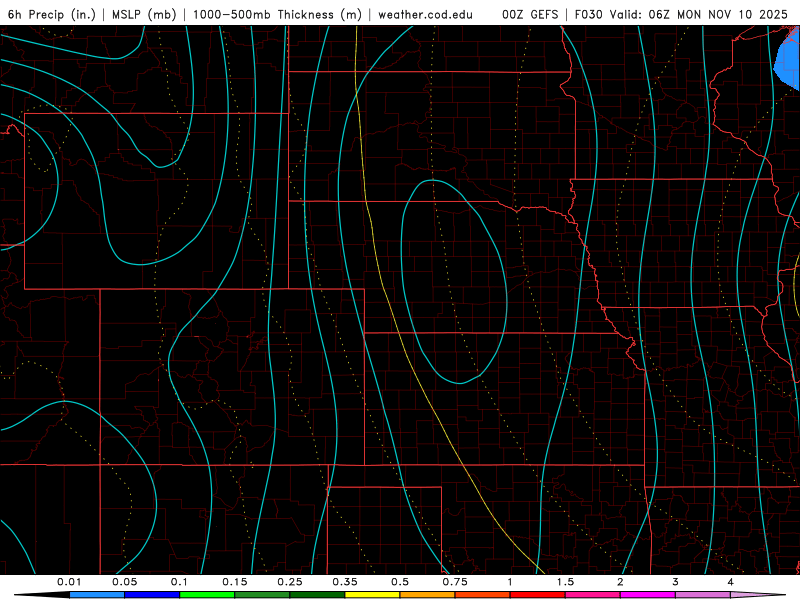Click the '00Z GEFS' model run label

[x=530, y=14]
